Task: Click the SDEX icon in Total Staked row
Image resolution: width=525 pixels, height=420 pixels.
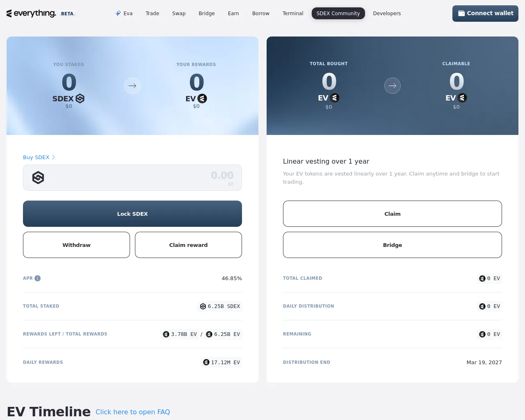Action: [x=203, y=306]
